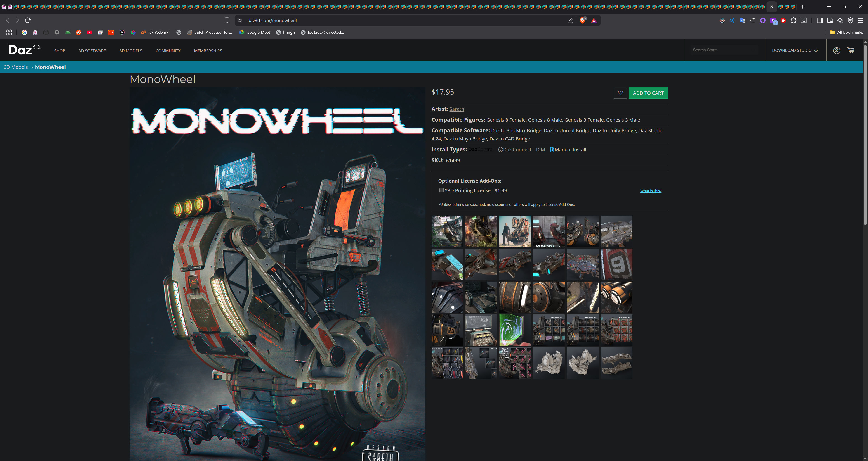Open the Batch Processor bookmark

click(x=210, y=32)
